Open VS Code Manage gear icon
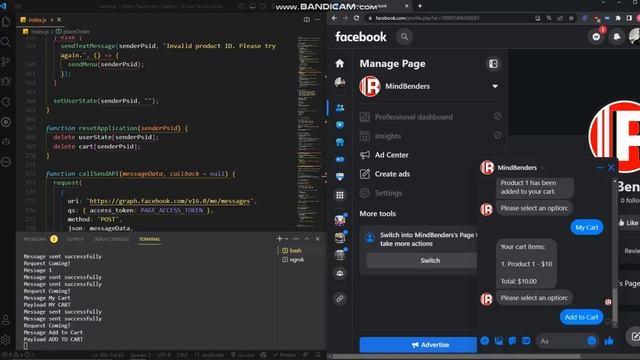 coord(6,339)
